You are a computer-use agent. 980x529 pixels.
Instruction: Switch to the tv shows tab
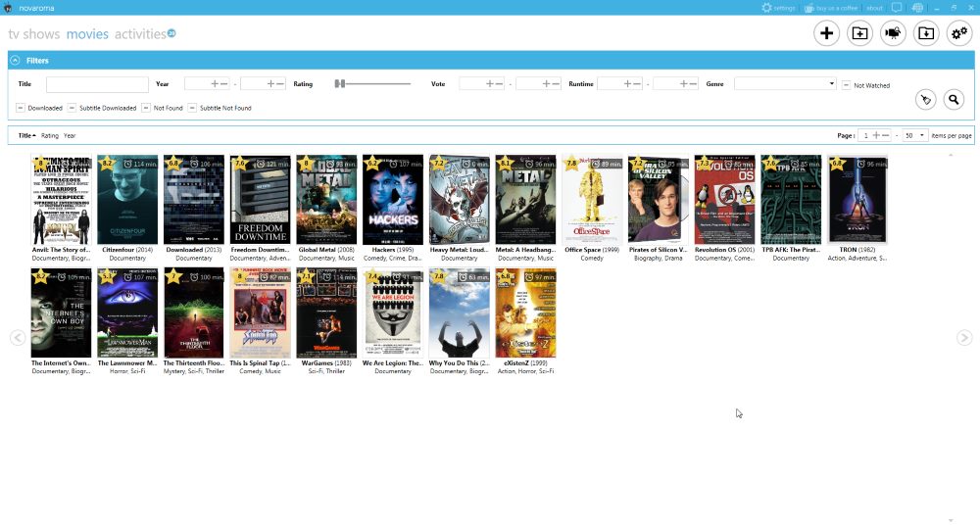[x=33, y=33]
